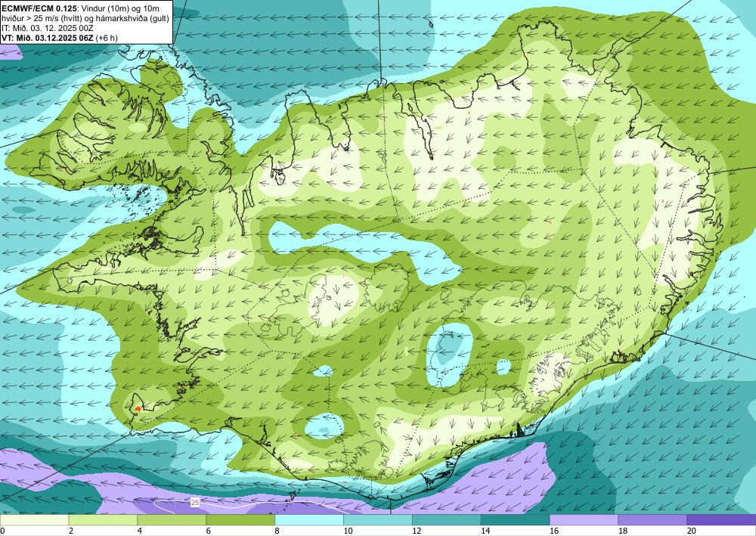
Task: Click the legend value '6'
Action: [209, 531]
